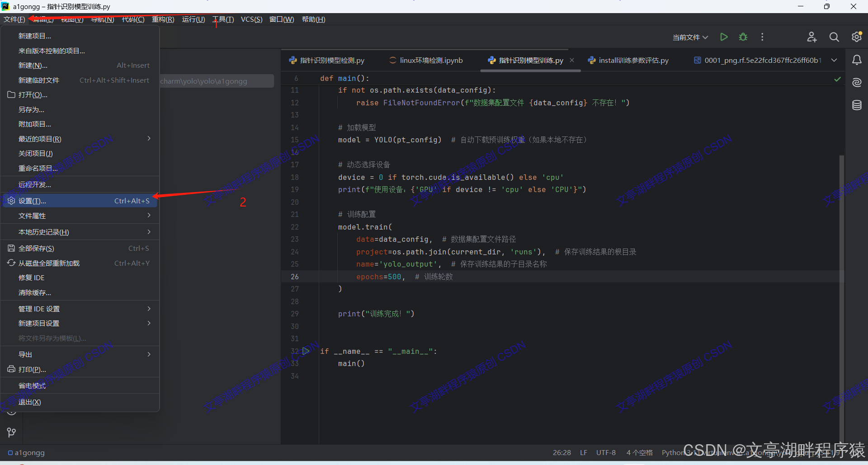
Task: Expand the 管理 IDE 设置 submenu
Action: click(80, 309)
